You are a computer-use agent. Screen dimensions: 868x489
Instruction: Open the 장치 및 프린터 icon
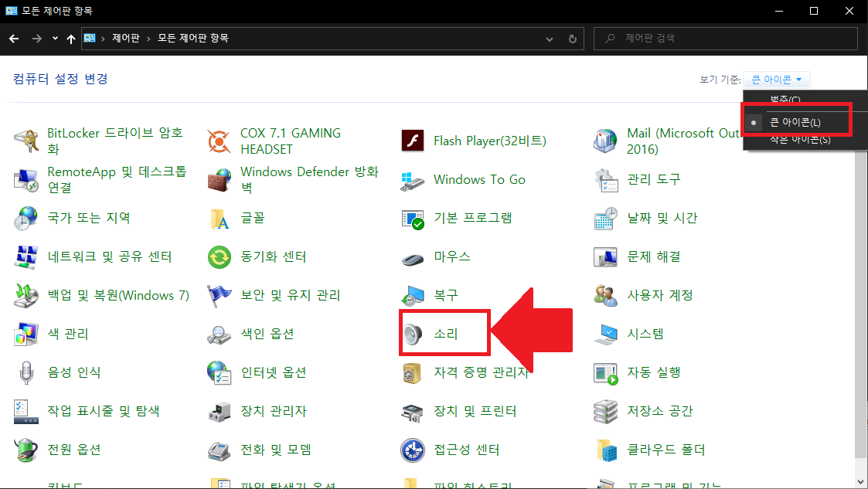click(x=413, y=412)
